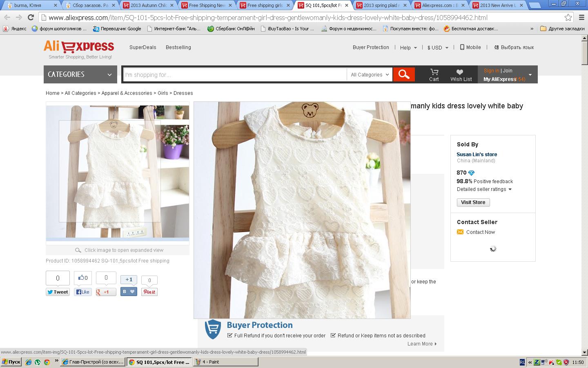
Task: Click the green Z tray icon
Action: pyautogui.click(x=537, y=362)
